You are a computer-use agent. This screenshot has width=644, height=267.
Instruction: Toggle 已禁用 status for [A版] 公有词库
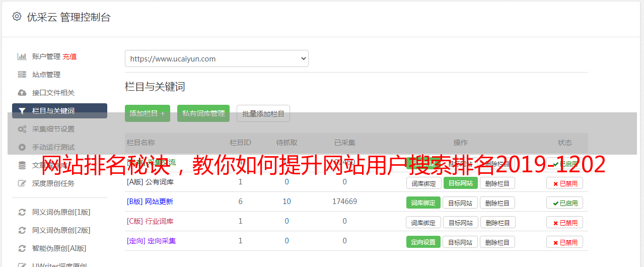click(x=564, y=183)
